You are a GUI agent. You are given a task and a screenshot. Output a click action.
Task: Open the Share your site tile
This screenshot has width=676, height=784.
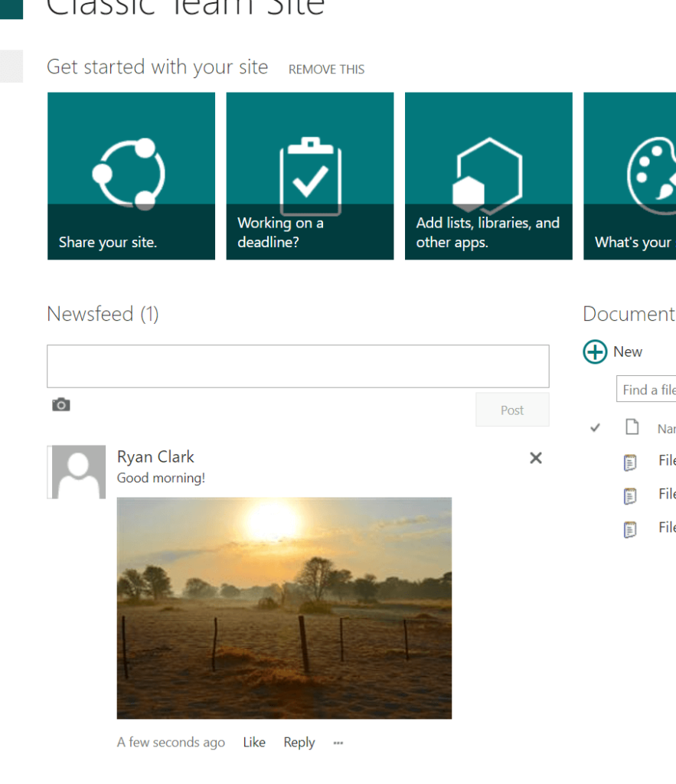pos(131,176)
